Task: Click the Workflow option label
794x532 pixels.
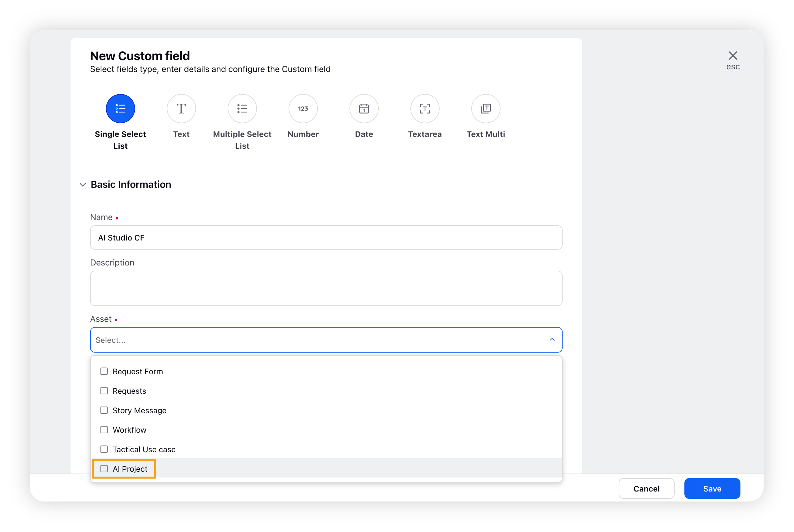Action: [x=129, y=430]
